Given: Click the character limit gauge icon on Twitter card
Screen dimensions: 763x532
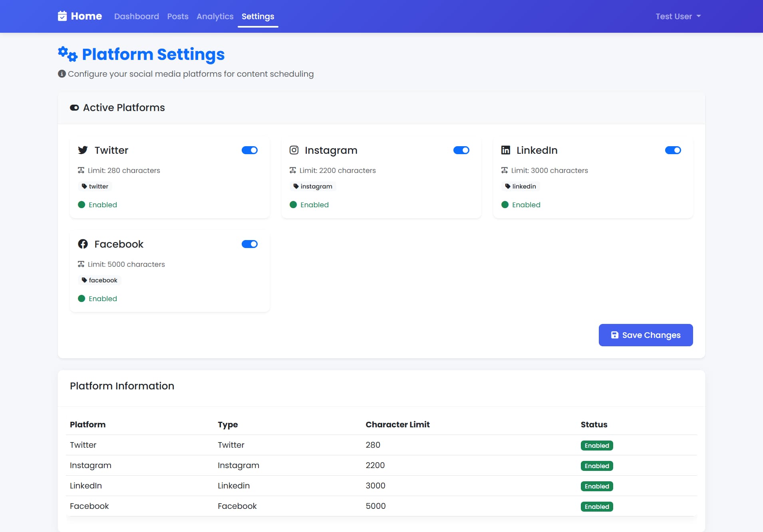Looking at the screenshot, I should point(81,170).
